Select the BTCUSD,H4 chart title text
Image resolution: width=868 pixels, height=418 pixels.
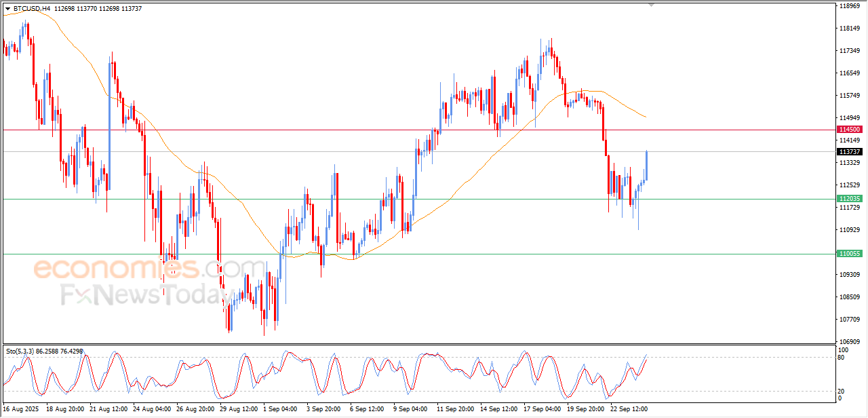coord(31,9)
